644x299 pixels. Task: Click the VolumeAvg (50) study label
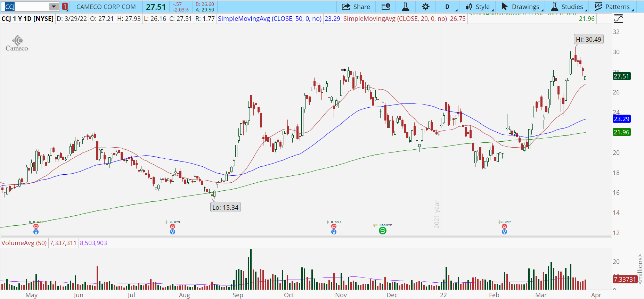click(24, 243)
